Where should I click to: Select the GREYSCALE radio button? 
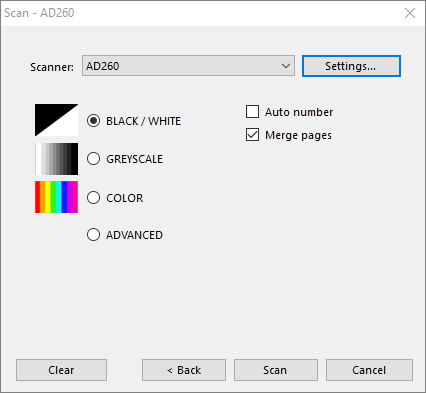93,159
